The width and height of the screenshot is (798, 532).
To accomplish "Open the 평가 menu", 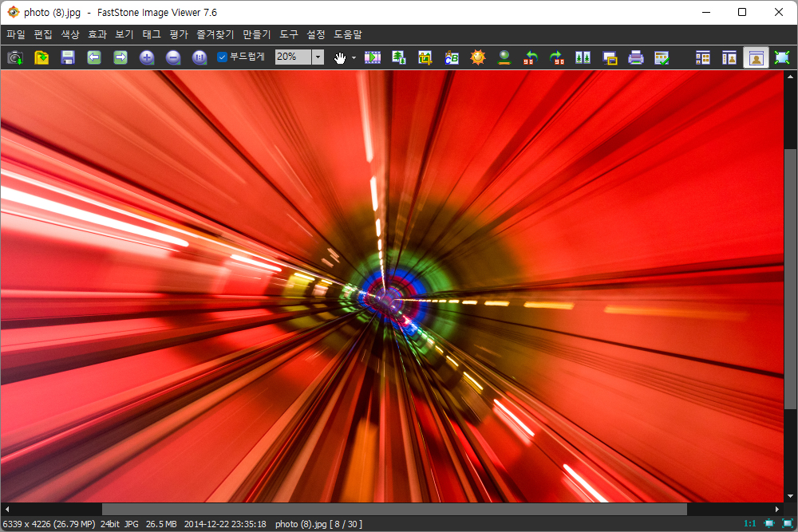I will [179, 34].
